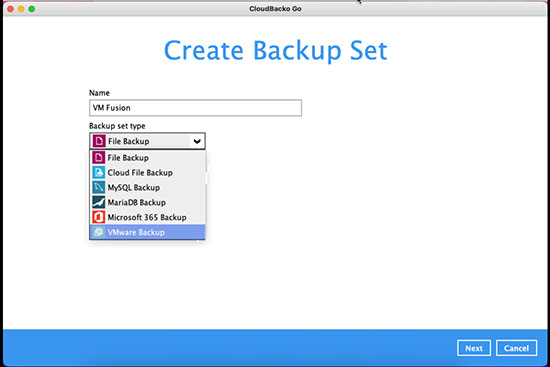Click the File Backup icon in dropdown list
This screenshot has width=550, height=367.
(x=99, y=158)
